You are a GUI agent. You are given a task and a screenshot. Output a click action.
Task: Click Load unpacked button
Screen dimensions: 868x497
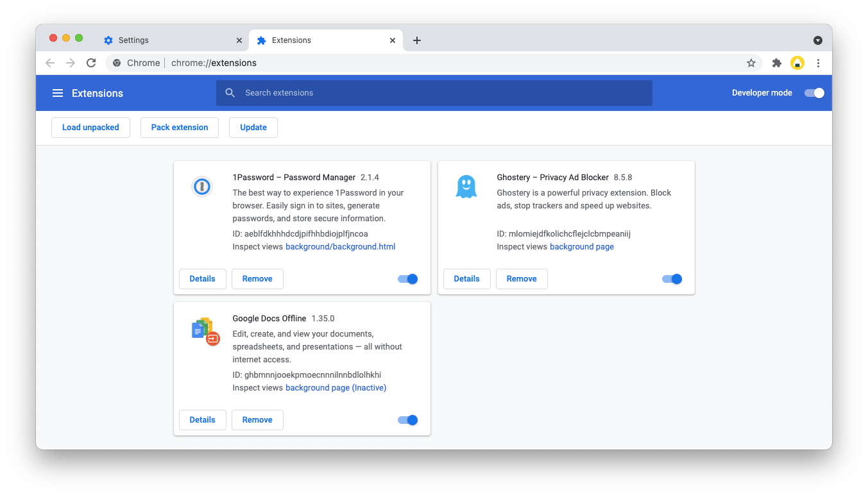pos(90,128)
